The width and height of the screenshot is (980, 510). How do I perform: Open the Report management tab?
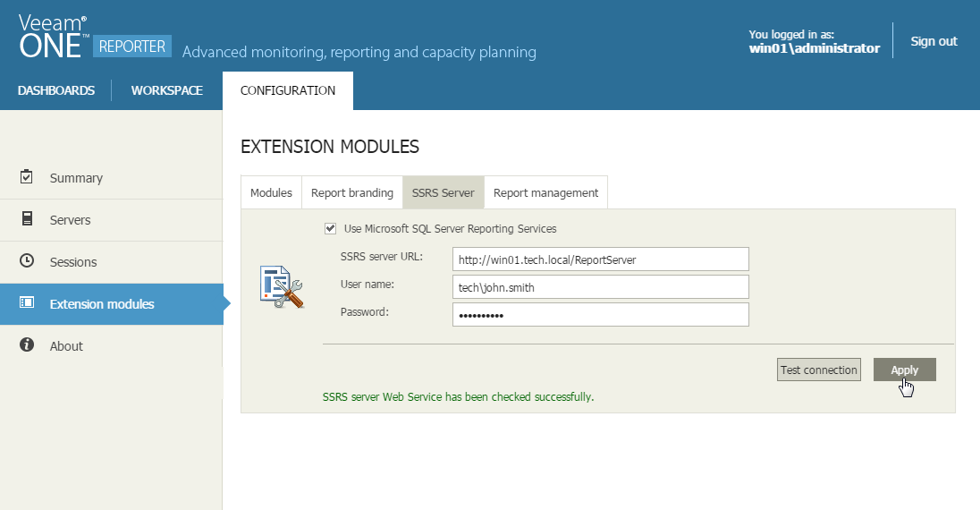pos(546,192)
